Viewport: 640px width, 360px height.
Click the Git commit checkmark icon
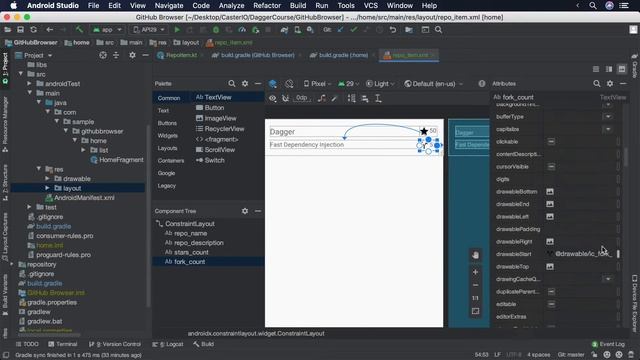pos(353,30)
